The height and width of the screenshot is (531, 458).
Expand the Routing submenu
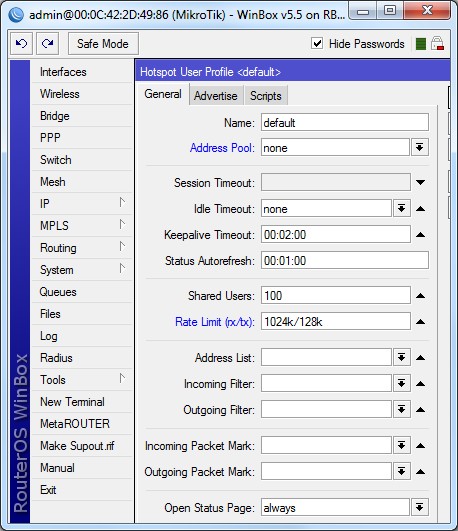pos(81,248)
